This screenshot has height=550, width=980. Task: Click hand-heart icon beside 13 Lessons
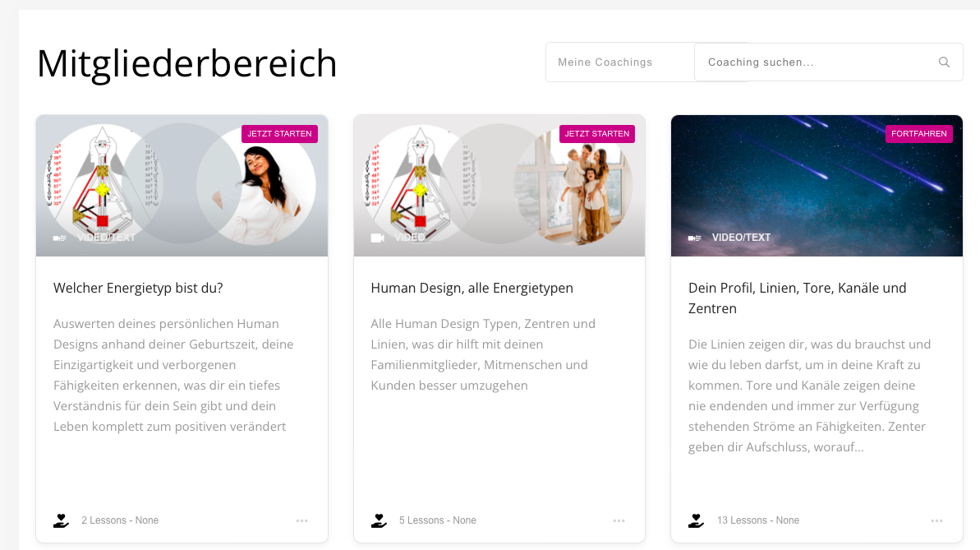(x=697, y=520)
